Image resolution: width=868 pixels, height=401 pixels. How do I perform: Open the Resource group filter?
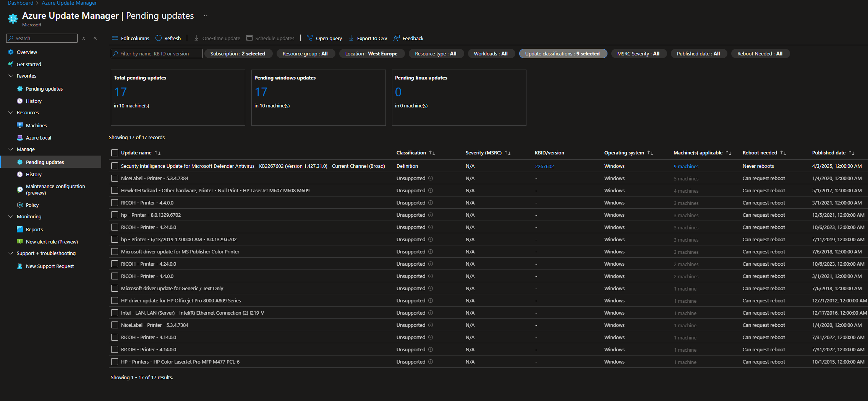305,54
